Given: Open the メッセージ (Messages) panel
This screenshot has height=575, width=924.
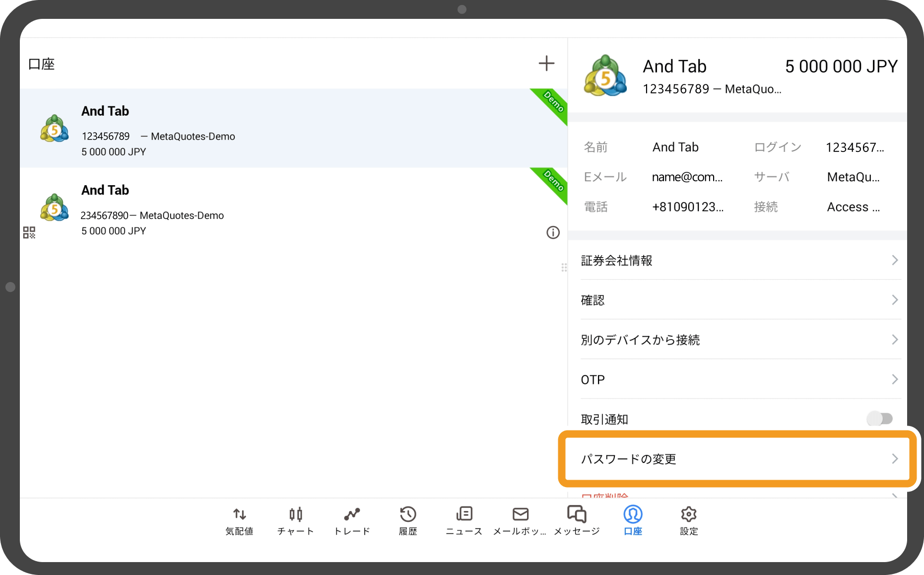Looking at the screenshot, I should [x=576, y=520].
